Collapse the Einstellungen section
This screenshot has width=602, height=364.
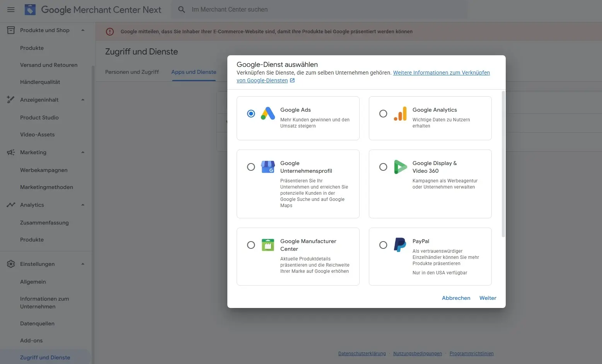pos(82,264)
